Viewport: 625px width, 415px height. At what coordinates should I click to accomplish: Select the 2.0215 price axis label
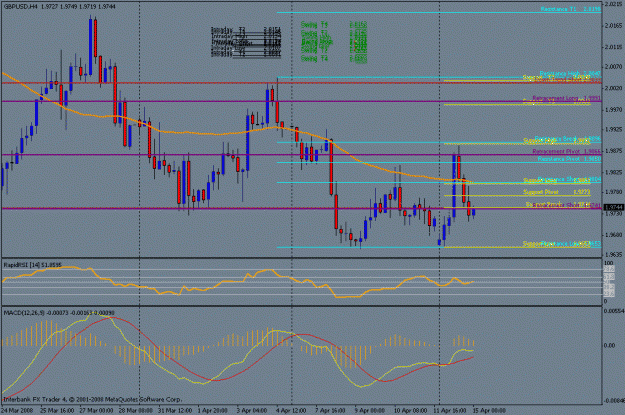614,4
